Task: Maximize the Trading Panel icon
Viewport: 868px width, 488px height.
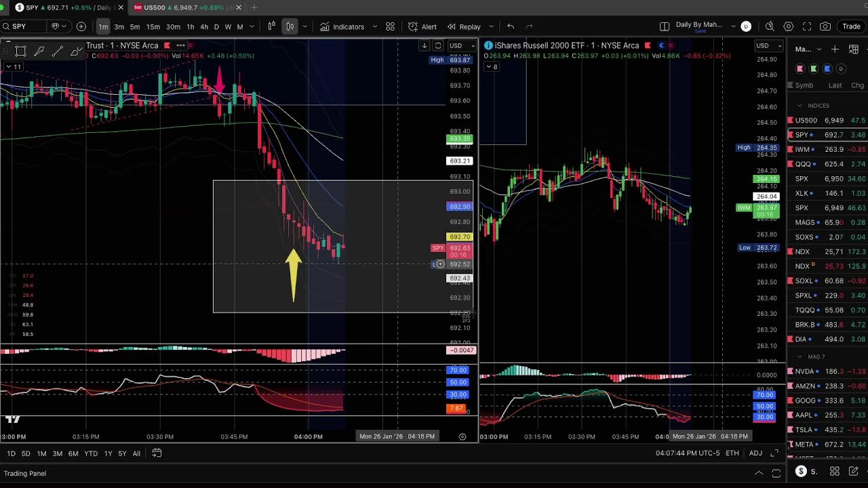Action: (x=776, y=473)
